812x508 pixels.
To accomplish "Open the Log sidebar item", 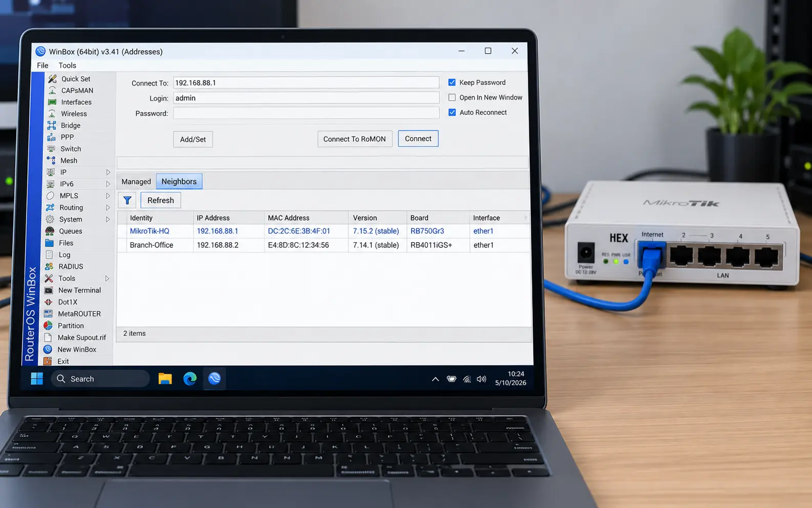I will click(x=64, y=255).
